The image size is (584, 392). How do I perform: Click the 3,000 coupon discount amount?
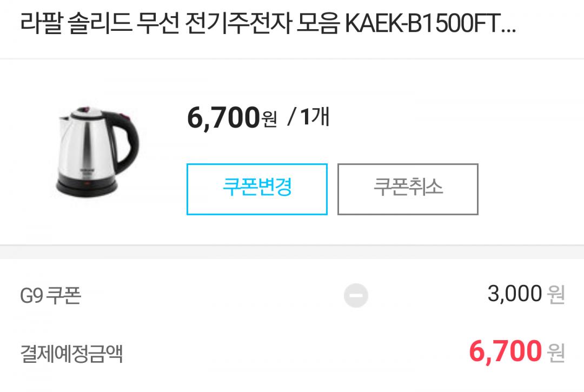[x=514, y=294]
